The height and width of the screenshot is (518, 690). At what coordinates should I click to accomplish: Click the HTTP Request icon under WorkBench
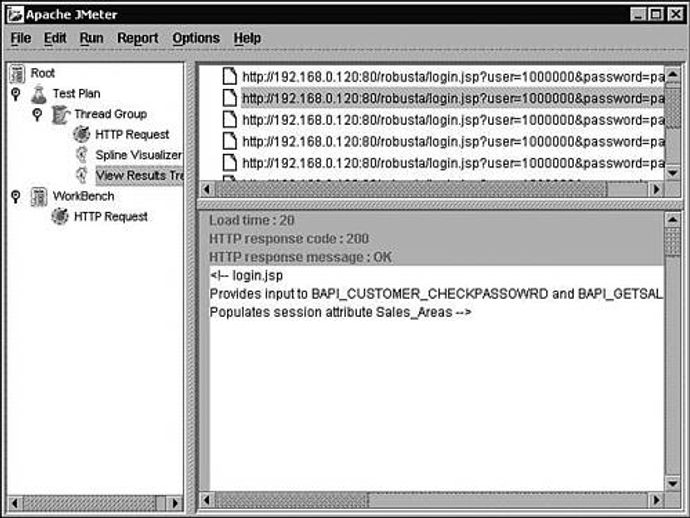click(x=60, y=217)
